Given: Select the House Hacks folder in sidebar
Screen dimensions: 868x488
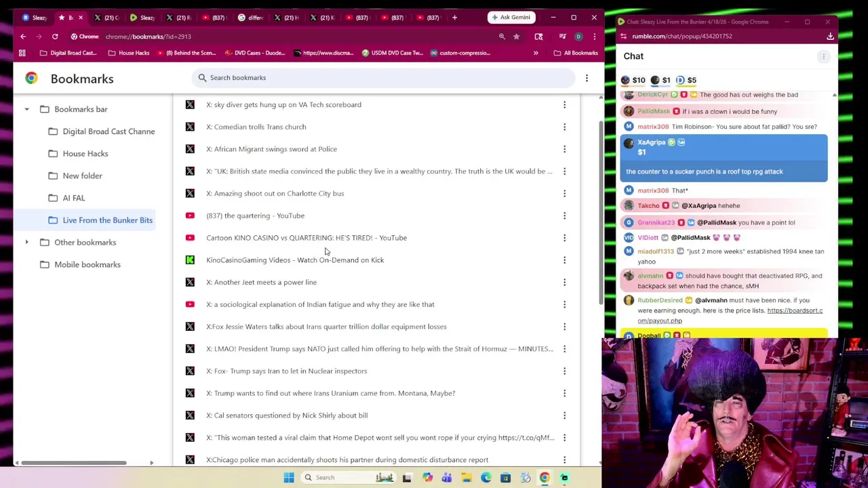Looking at the screenshot, I should (78, 154).
